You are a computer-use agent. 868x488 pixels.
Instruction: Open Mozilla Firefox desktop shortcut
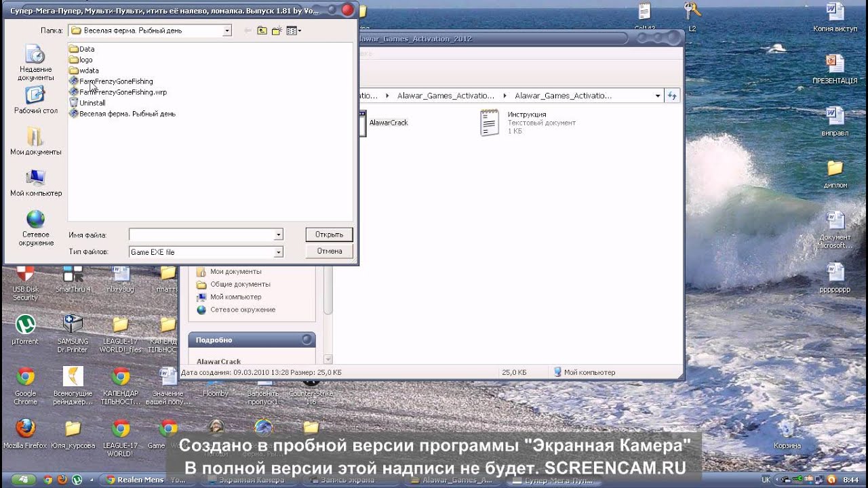25,434
